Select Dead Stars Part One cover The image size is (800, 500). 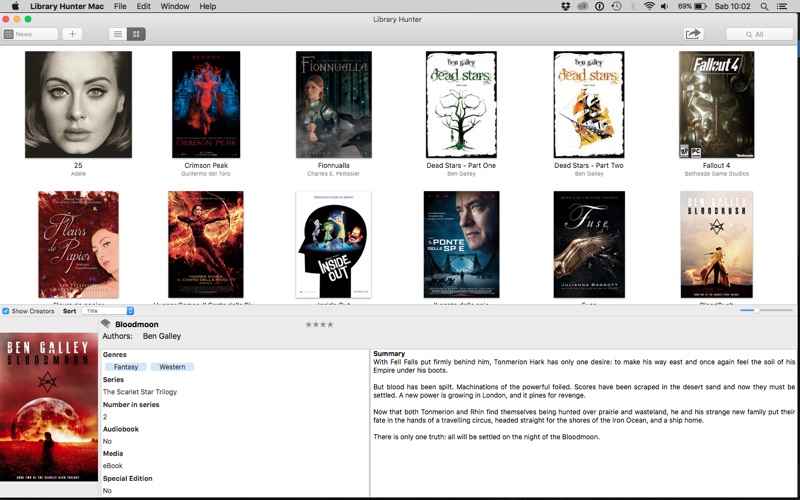point(461,104)
